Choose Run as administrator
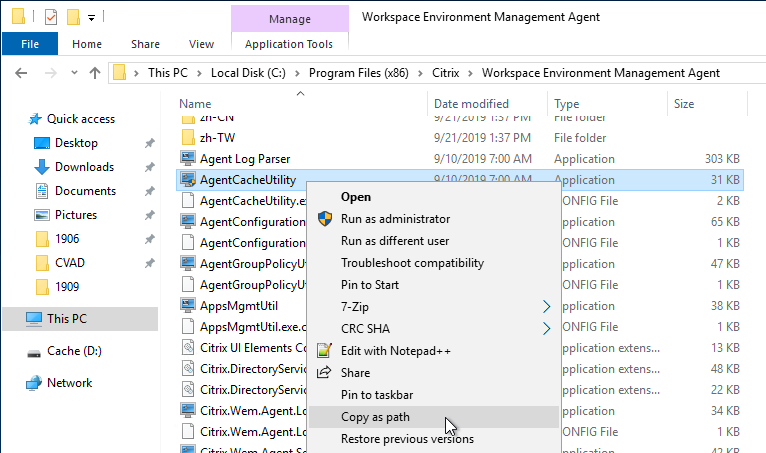 click(x=434, y=219)
